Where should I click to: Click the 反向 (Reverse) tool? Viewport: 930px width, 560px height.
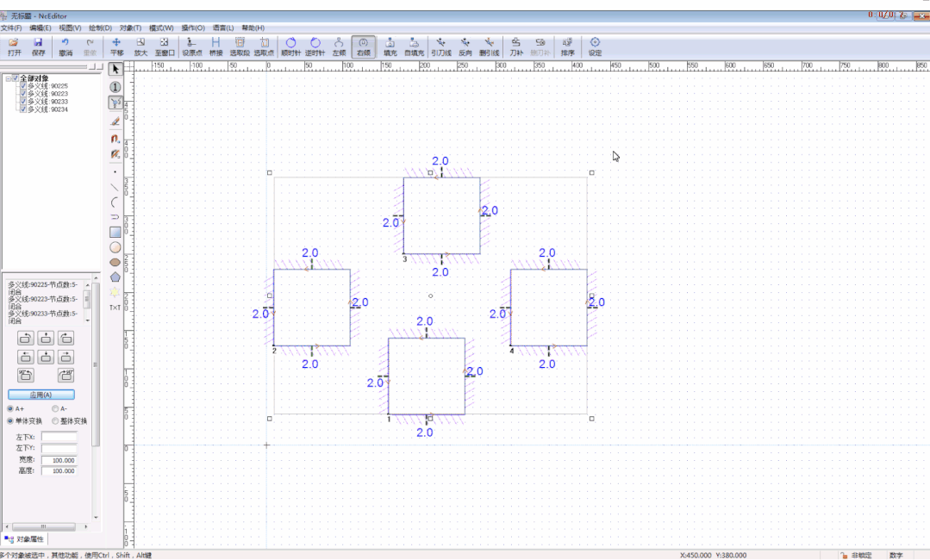(465, 47)
